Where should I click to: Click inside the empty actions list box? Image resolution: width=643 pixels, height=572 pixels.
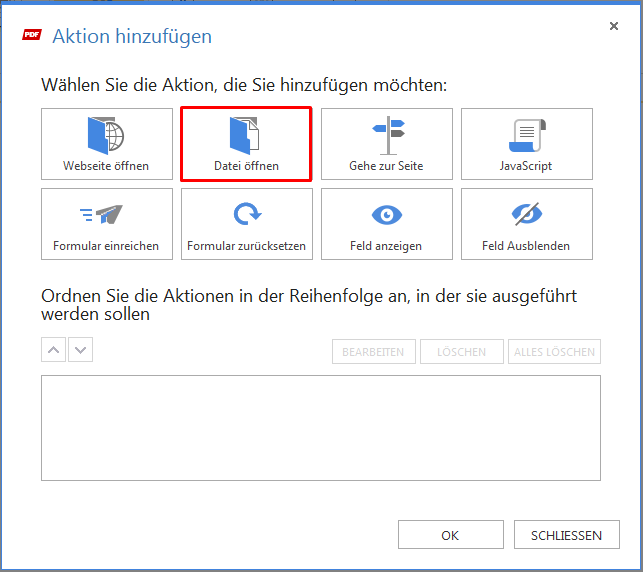321,428
